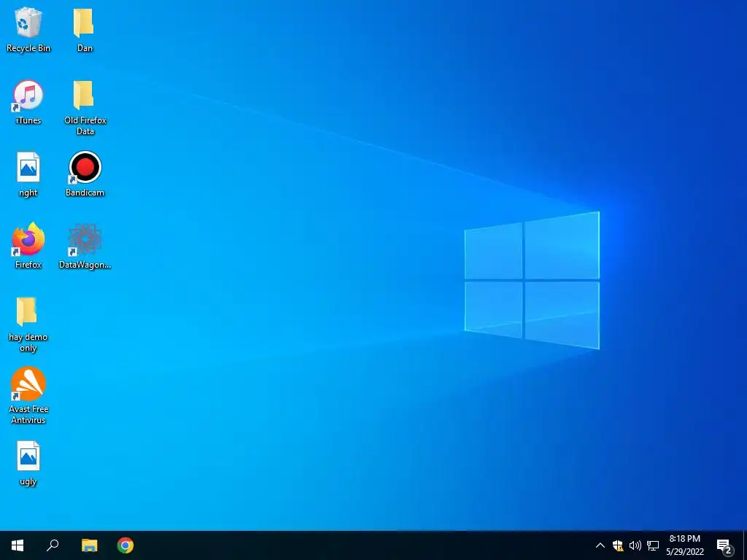Select the Old Firefox Data folder

(85, 108)
